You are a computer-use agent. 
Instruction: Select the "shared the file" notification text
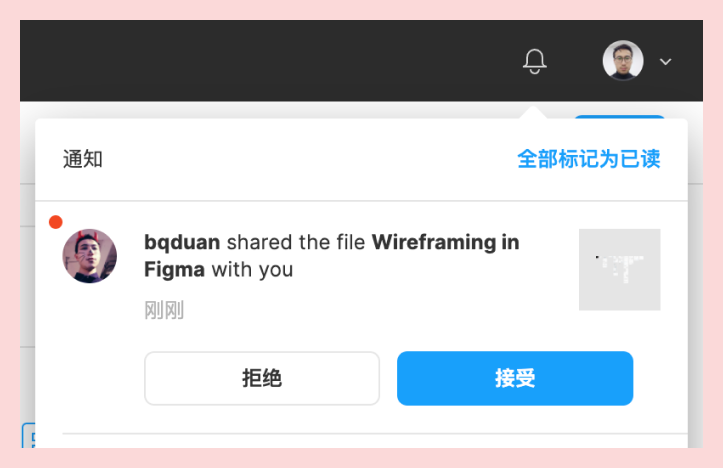click(x=296, y=242)
